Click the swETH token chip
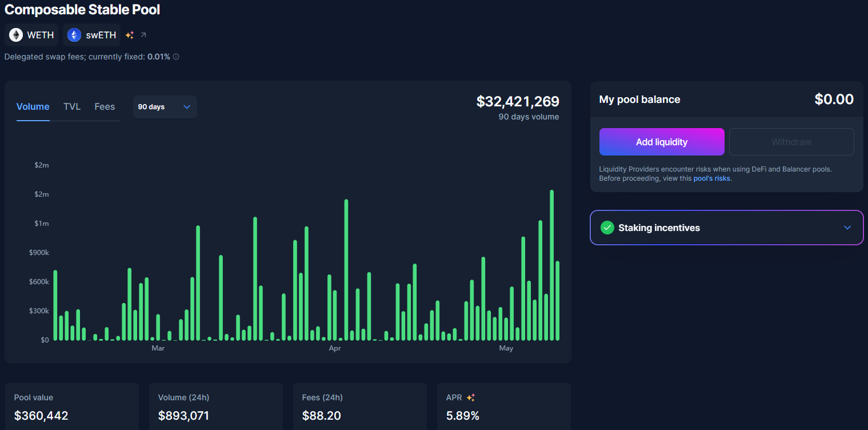This screenshot has height=430, width=868. [x=91, y=35]
